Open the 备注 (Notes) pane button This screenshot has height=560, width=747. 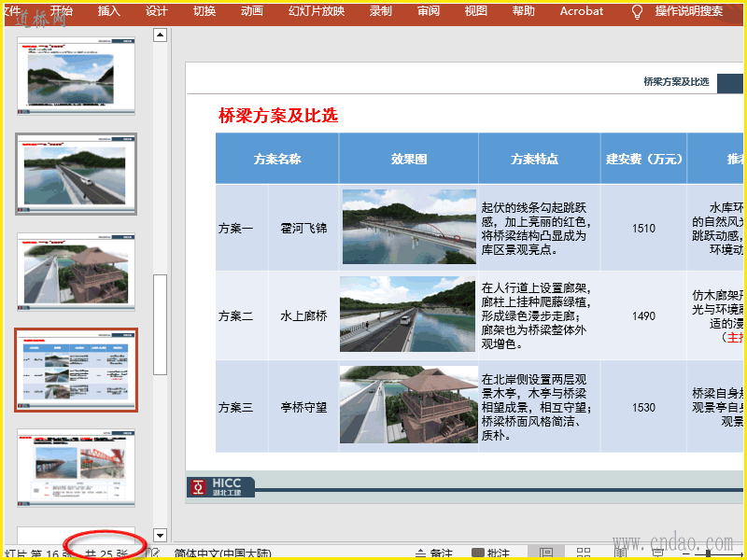pyautogui.click(x=434, y=553)
